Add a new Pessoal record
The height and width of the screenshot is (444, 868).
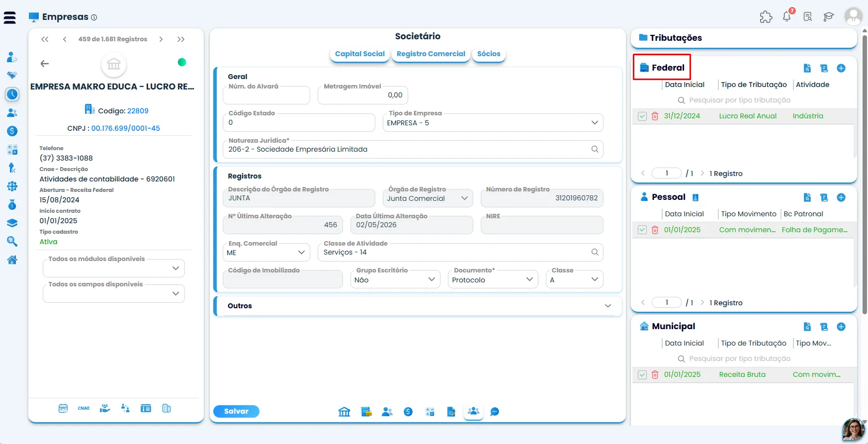tap(841, 197)
